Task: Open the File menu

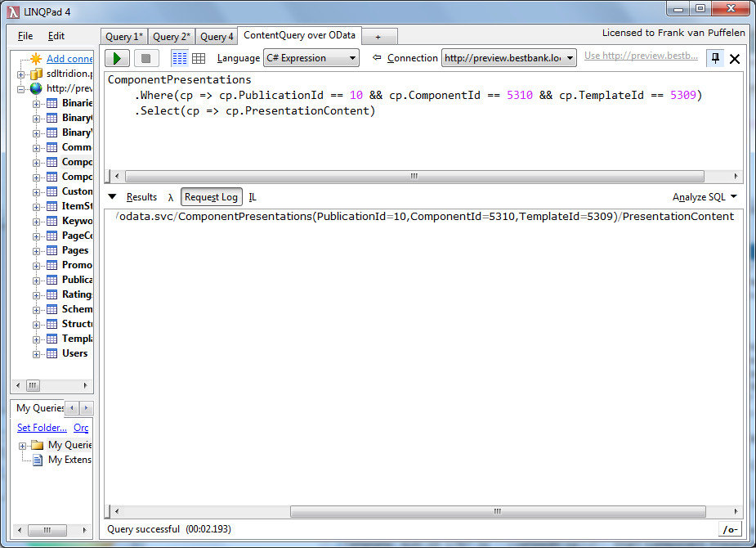Action: tap(25, 36)
